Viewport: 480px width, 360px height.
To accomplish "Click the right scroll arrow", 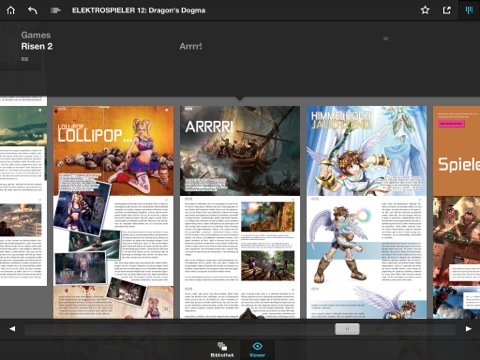I will tap(468, 329).
